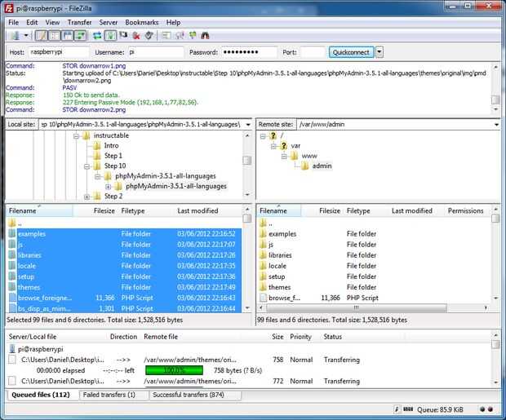The height and width of the screenshot is (420, 506).
Task: Open the Quickconnect history dropdown
Action: (379, 52)
